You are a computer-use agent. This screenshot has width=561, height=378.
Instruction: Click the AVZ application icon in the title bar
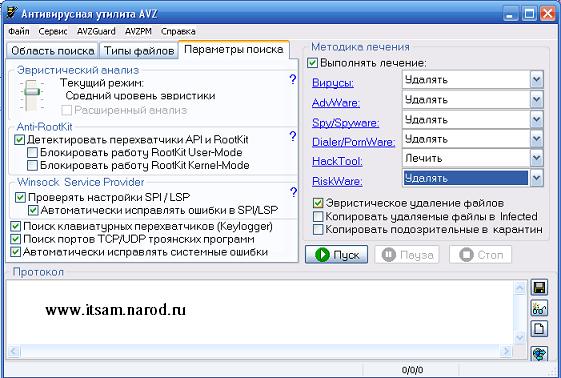[12, 13]
